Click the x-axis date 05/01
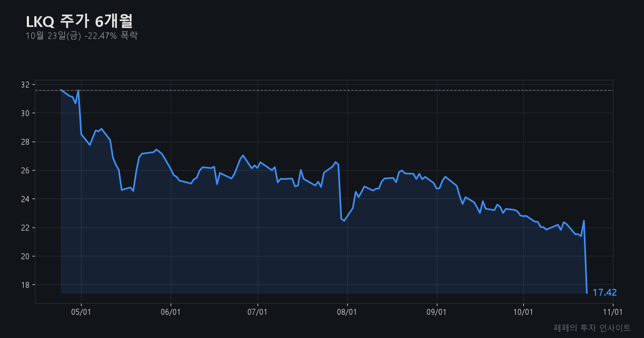 tap(81, 312)
